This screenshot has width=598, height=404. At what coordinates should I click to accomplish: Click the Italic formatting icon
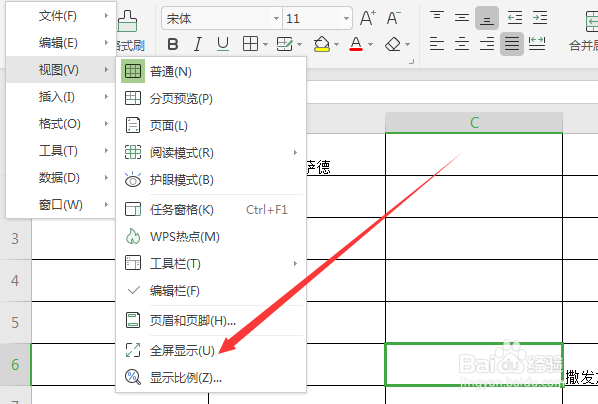point(198,44)
